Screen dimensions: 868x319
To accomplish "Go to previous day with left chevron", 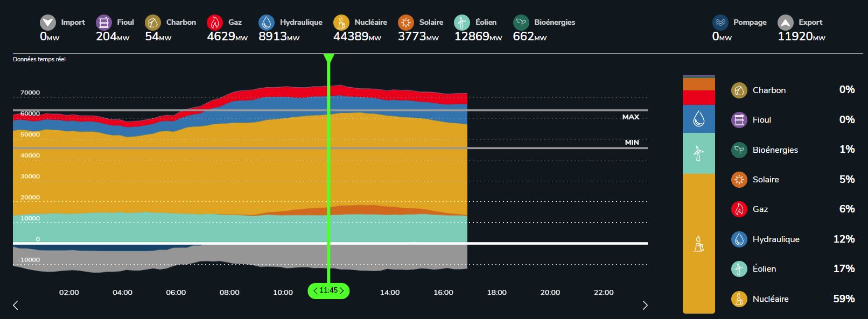I will click(x=16, y=305).
